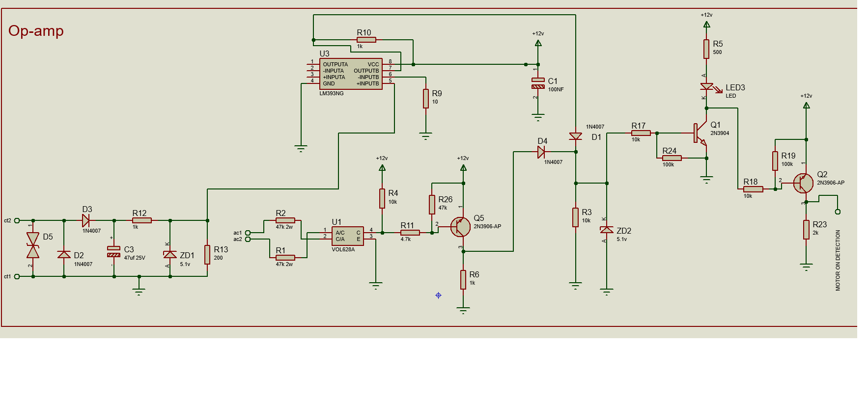868x401 pixels.
Task: Click the +12v power terminal above R5
Action: tap(706, 24)
